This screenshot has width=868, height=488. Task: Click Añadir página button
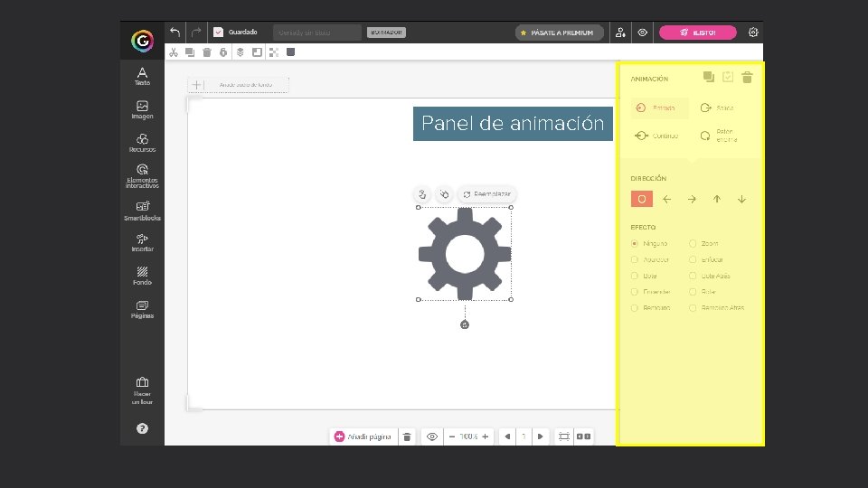[363, 436]
